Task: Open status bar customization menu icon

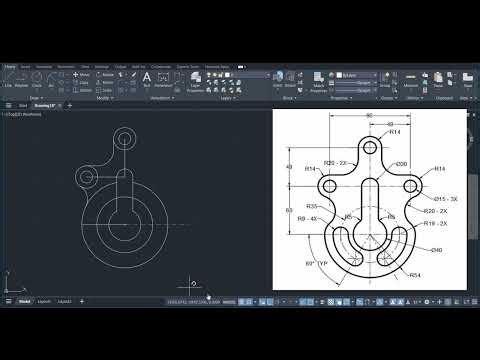Action: click(x=474, y=302)
